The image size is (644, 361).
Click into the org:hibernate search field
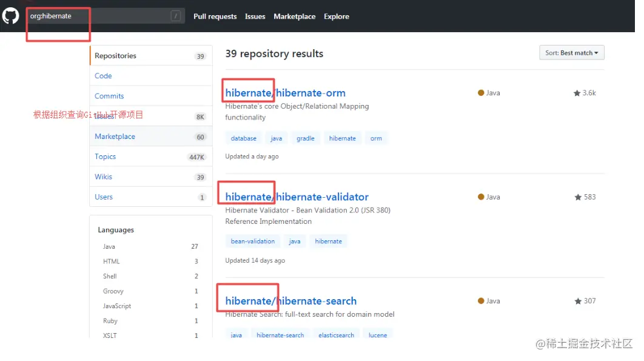click(x=105, y=16)
